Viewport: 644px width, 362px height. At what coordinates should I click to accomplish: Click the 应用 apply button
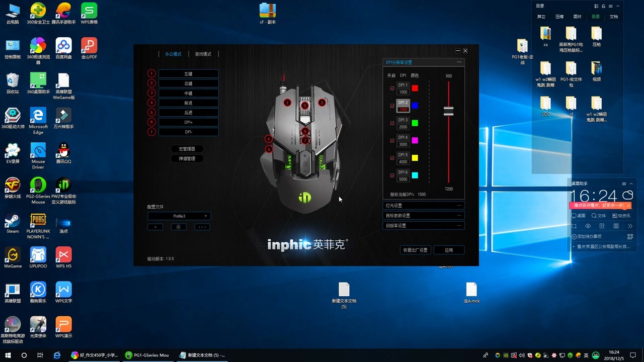[449, 250]
